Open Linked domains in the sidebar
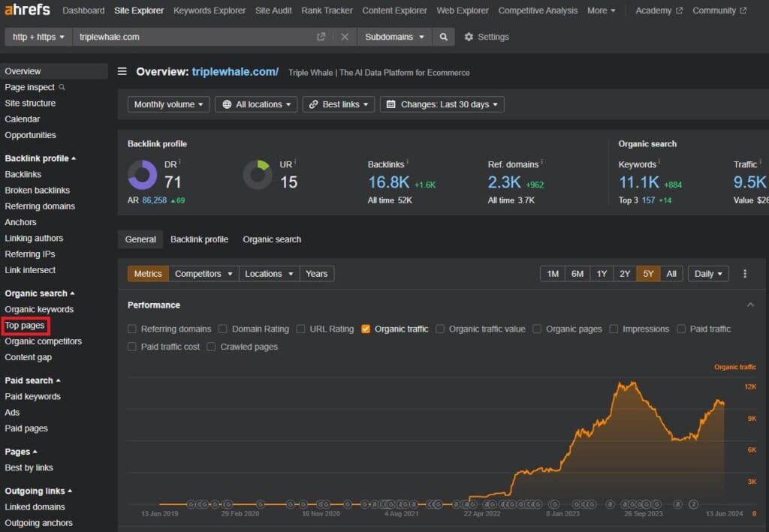769x532 pixels. [35, 507]
